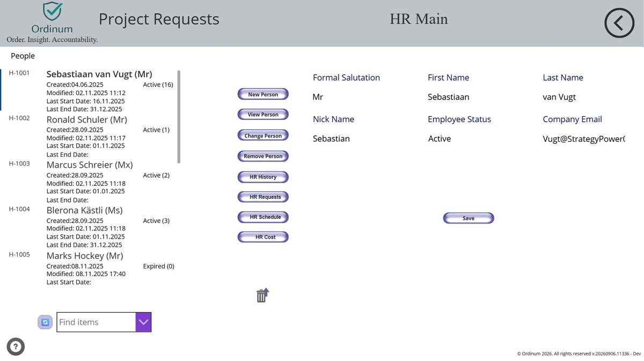Click the circular back arrow icon

click(619, 23)
